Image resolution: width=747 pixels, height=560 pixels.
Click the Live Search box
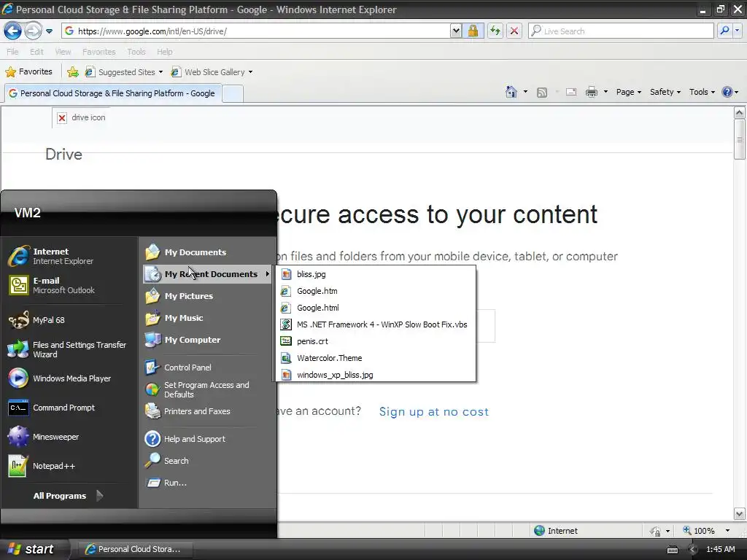coord(621,31)
